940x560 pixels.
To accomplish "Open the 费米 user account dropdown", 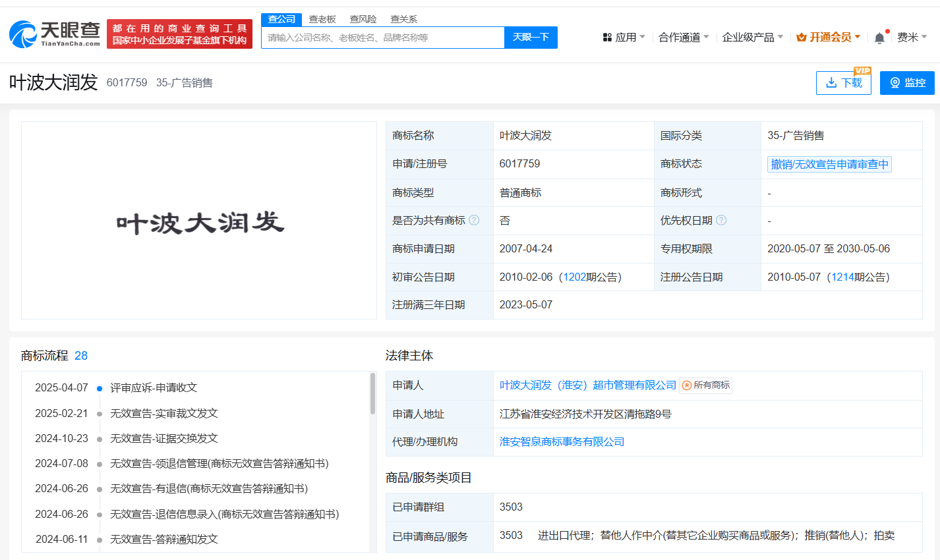I will 912,38.
